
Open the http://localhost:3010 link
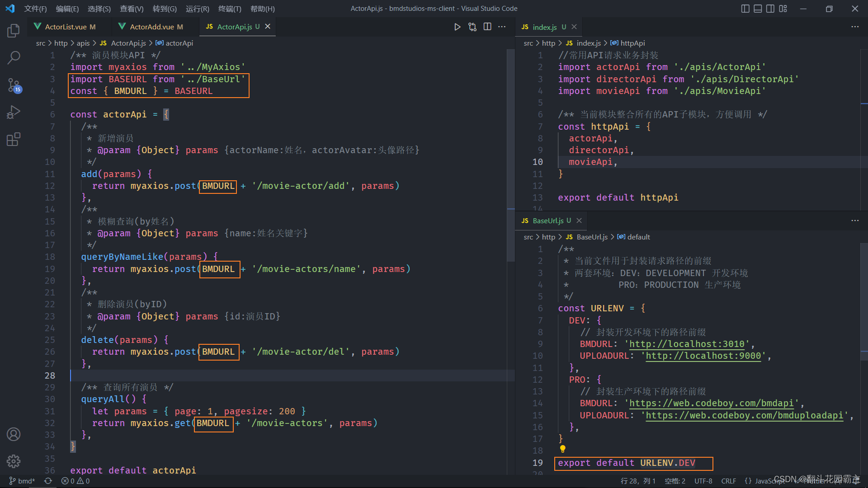(687, 344)
